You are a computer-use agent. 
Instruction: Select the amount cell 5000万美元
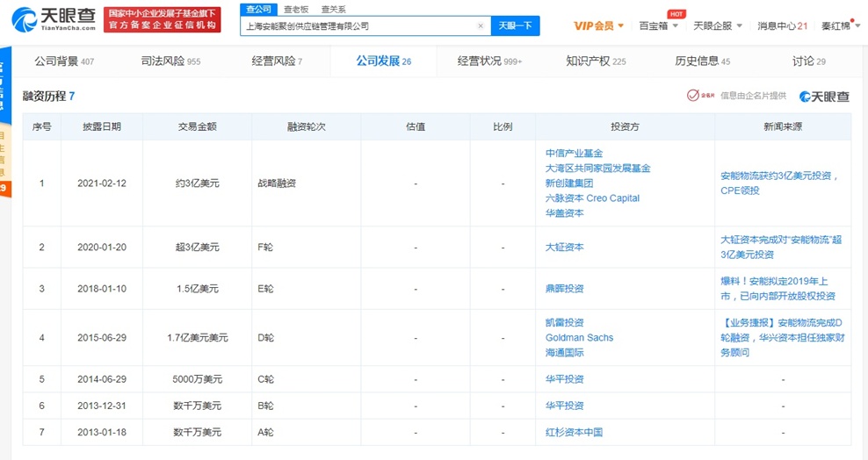click(197, 379)
